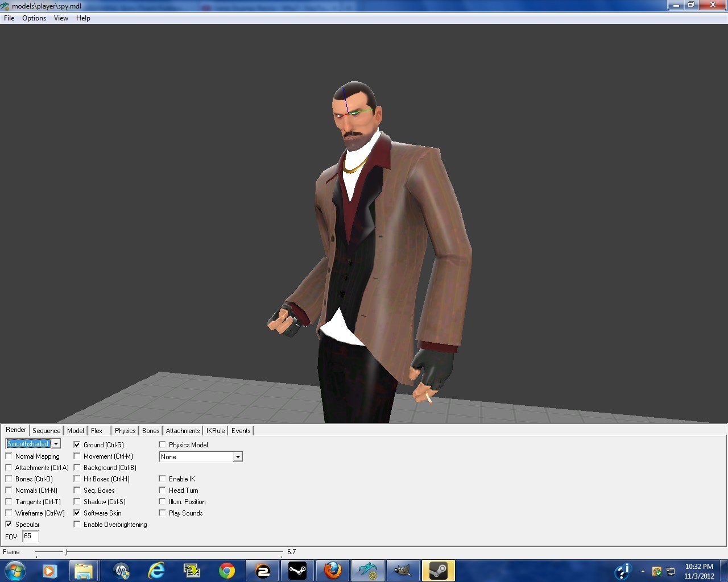Click into the FOV input field

[x=30, y=537]
